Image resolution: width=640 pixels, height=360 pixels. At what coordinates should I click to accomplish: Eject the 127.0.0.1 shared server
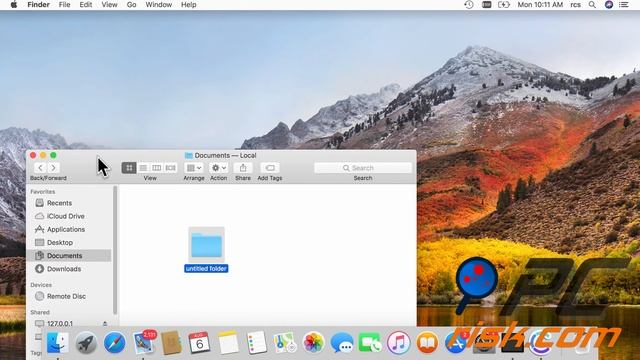pos(105,323)
